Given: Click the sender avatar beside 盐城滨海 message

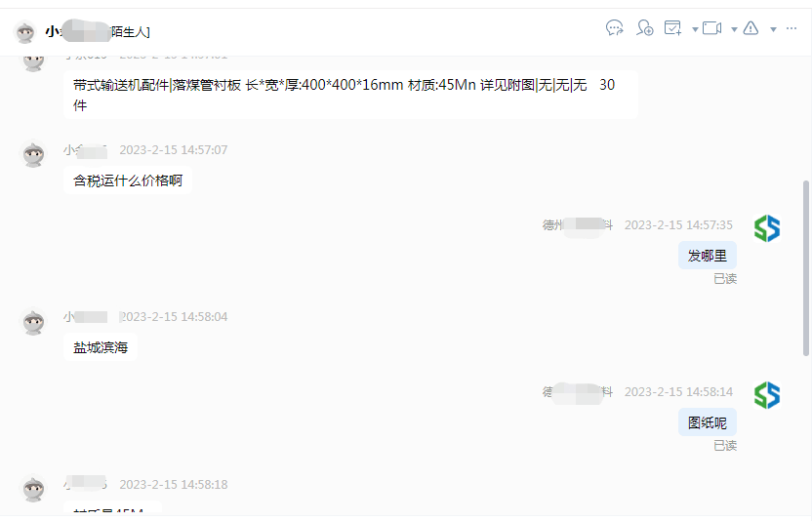Looking at the screenshot, I should [x=33, y=321].
